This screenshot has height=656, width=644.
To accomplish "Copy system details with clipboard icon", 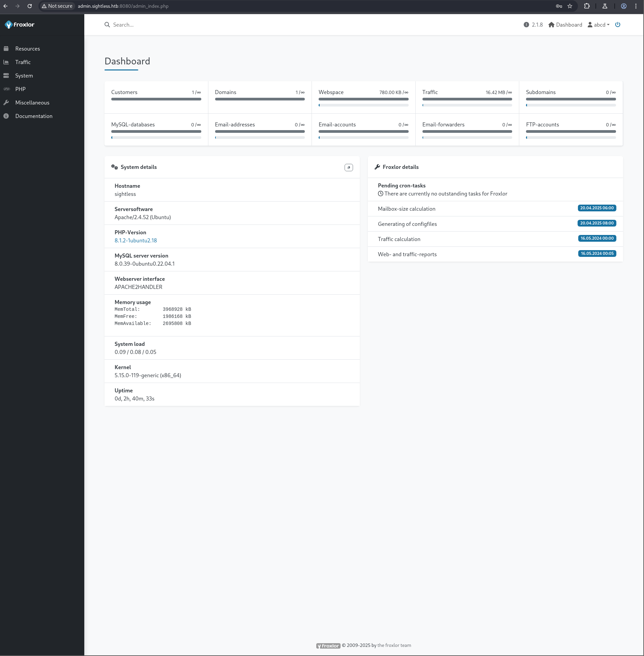I will point(348,168).
